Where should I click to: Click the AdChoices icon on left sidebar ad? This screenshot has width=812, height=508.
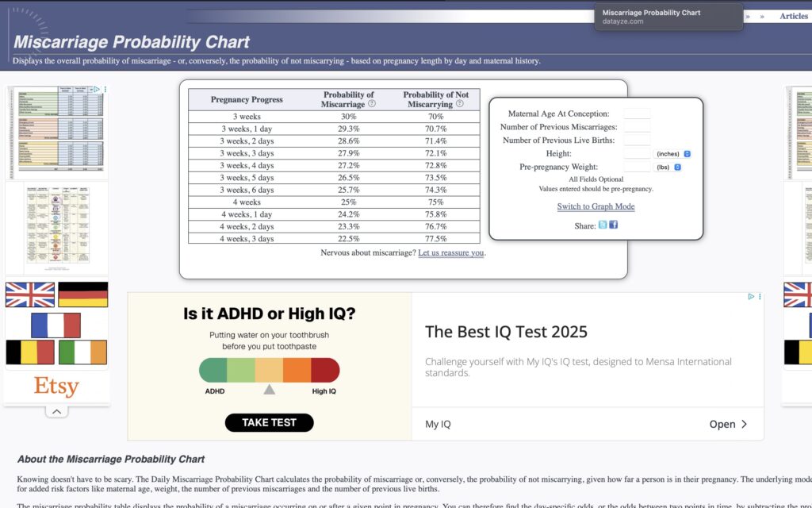[x=97, y=90]
